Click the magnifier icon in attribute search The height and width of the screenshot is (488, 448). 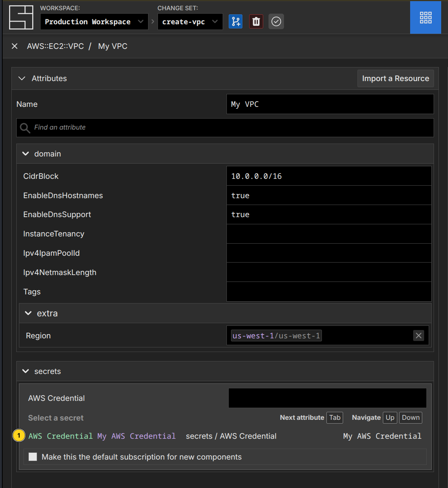(25, 128)
